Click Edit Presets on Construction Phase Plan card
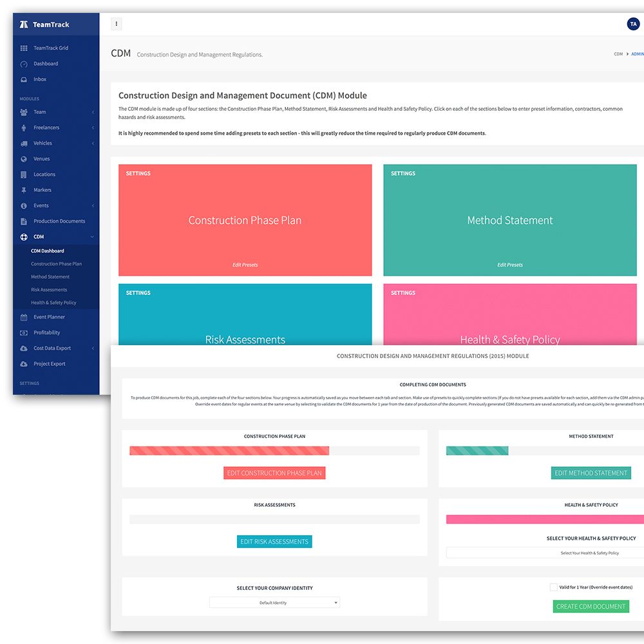The width and height of the screenshot is (644, 644). [245, 265]
